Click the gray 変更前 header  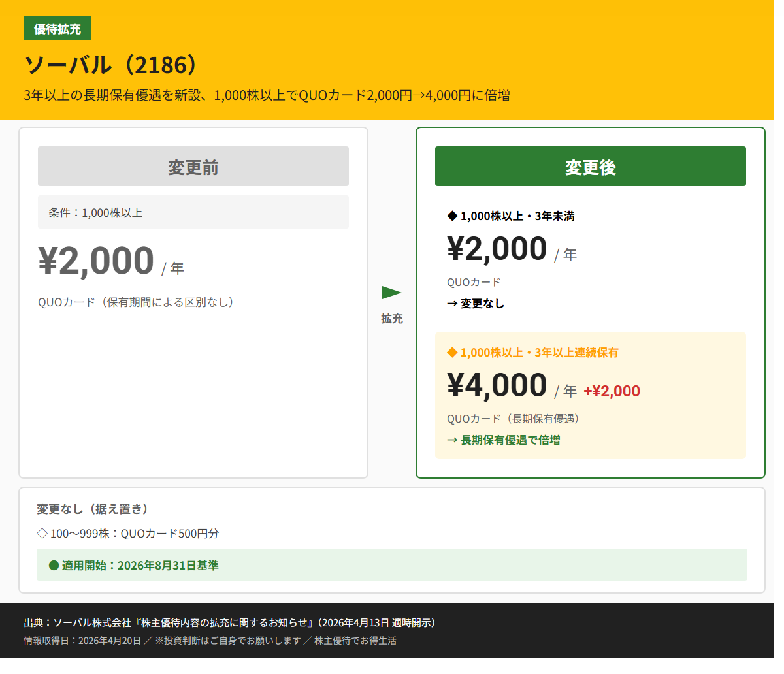pos(193,167)
